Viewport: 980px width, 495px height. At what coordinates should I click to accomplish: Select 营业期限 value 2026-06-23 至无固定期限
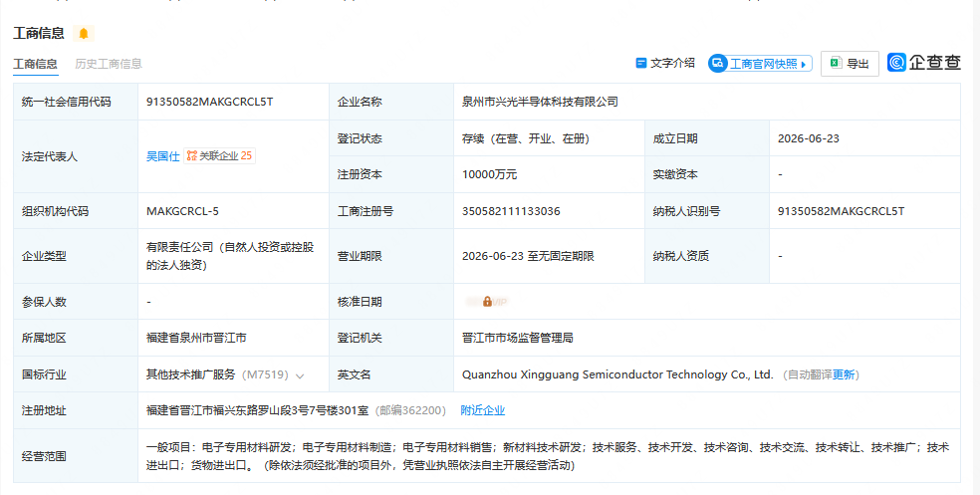click(x=528, y=256)
